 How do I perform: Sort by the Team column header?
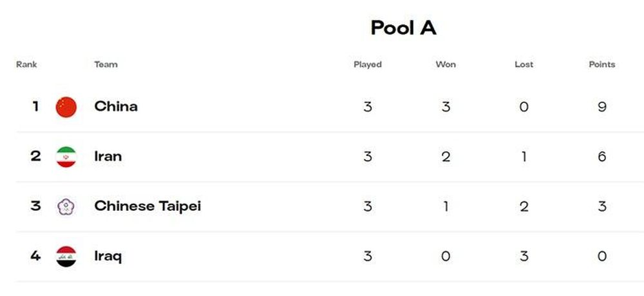(x=106, y=64)
